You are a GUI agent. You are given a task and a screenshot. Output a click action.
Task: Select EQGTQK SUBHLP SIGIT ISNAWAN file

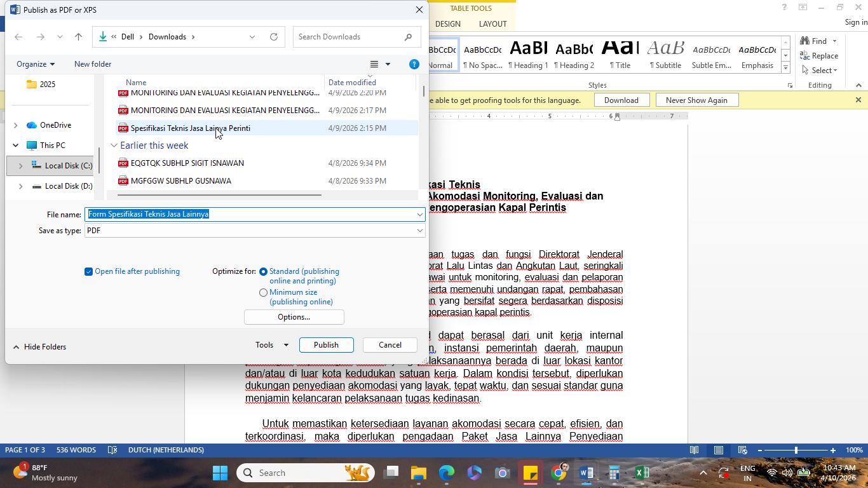pos(266,163)
